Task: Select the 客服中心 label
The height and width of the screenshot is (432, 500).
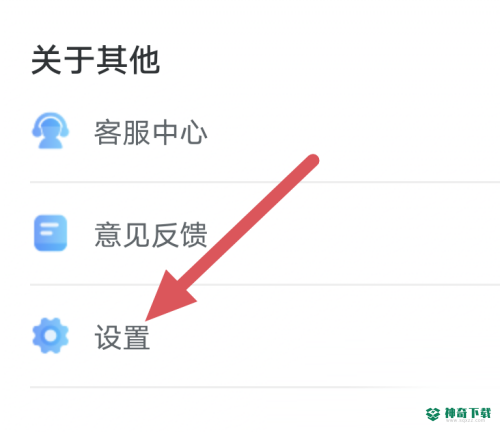Action: coord(151,133)
